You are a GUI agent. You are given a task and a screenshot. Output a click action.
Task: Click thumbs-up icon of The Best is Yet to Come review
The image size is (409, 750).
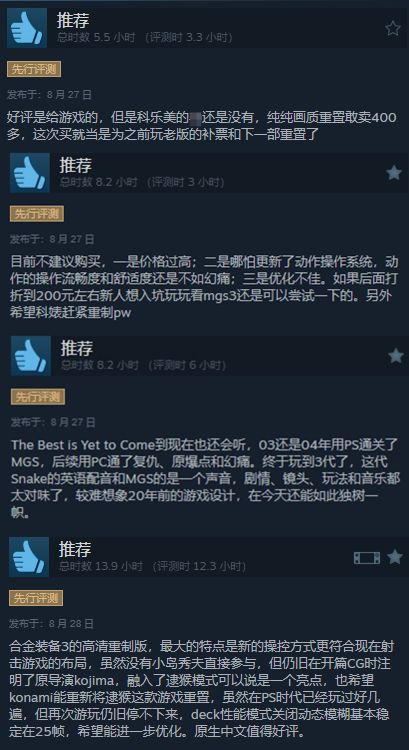[31, 355]
